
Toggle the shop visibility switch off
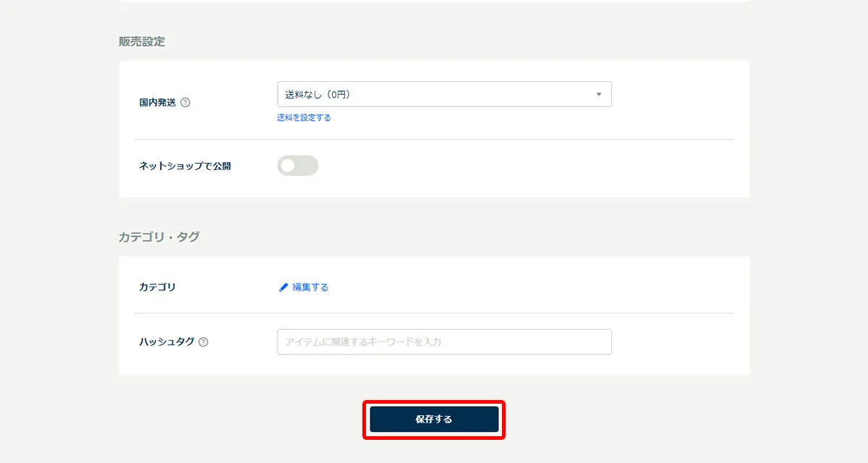pyautogui.click(x=297, y=166)
